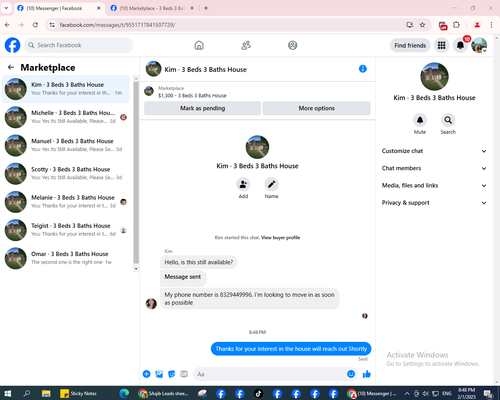Image resolution: width=500 pixels, height=400 pixels.
Task: Choose a GIF in the composer
Action: pos(184,374)
